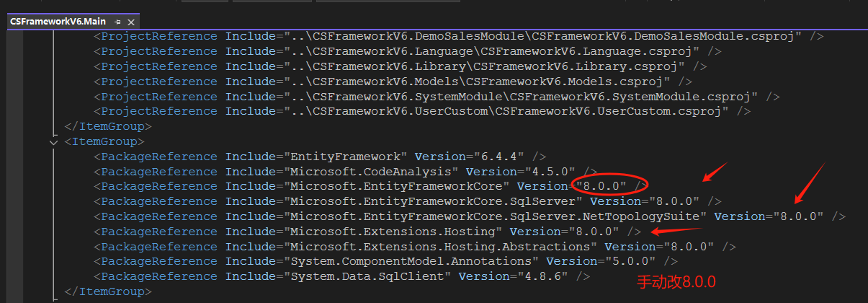Click ProjectReference tag on the DemoSalesModule line
Viewport: 868px width, 303px height.
point(158,36)
